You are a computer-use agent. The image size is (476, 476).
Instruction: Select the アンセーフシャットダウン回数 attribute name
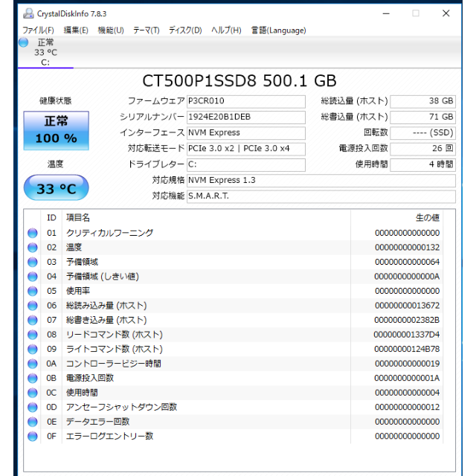click(121, 407)
